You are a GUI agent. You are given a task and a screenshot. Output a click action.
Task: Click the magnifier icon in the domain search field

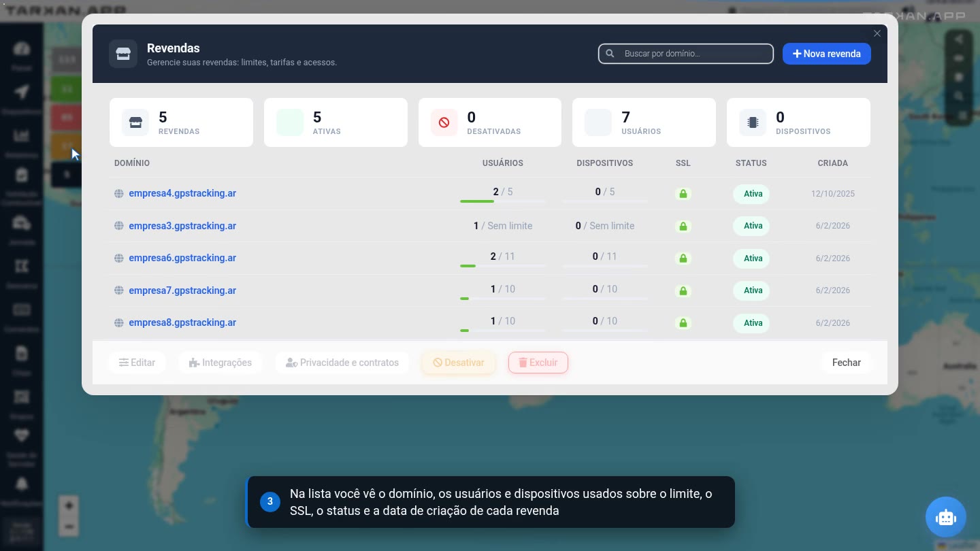[610, 54]
